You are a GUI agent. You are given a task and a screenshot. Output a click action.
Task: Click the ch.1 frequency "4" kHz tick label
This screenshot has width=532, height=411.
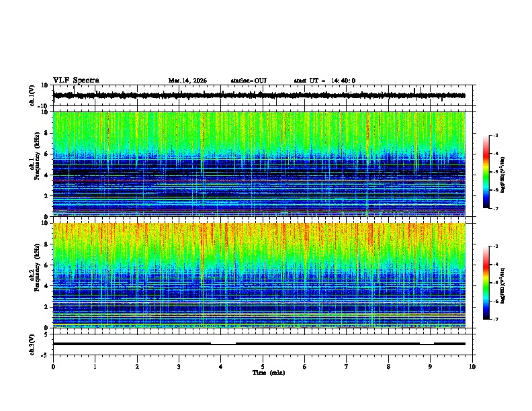pyautogui.click(x=46, y=175)
